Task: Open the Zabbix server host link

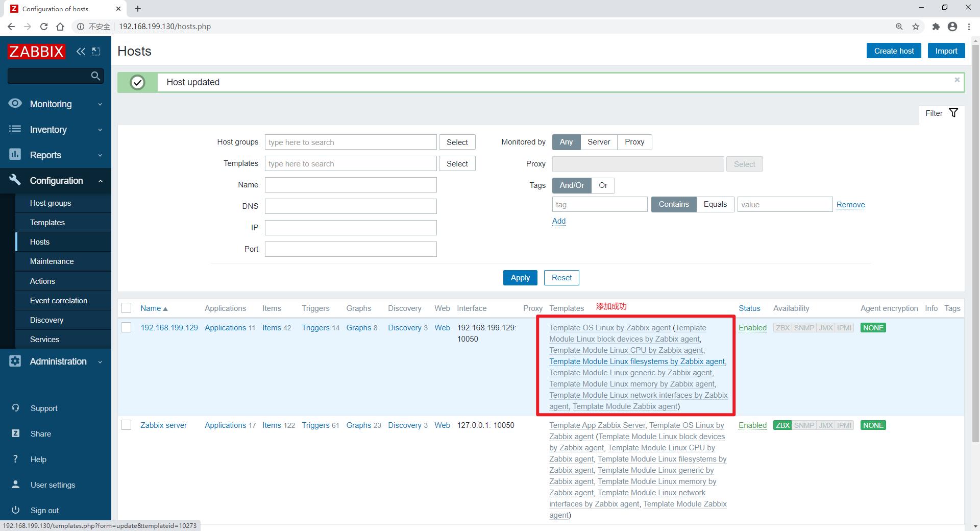Action: pyautogui.click(x=163, y=425)
